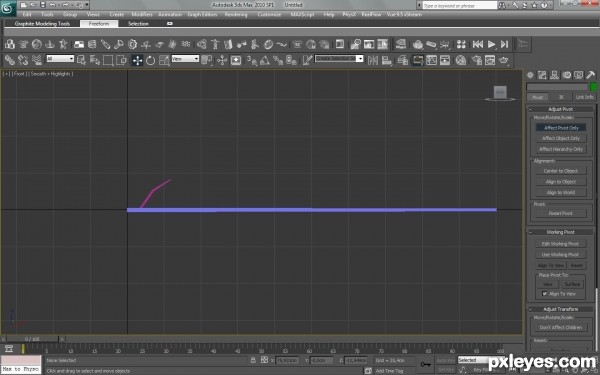600x375 pixels.
Task: Toggle Window/Crossing selection mode
Action: pyautogui.click(x=121, y=60)
